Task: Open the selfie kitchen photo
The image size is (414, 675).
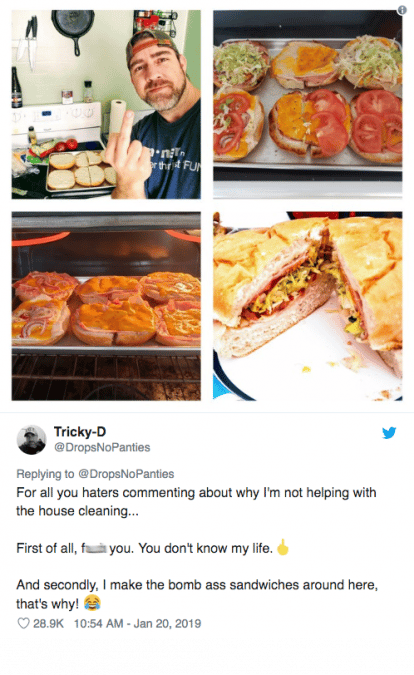Action: click(x=106, y=105)
